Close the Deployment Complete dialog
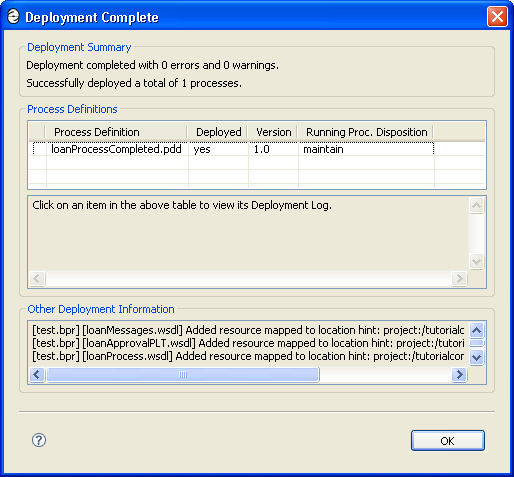 click(x=497, y=17)
